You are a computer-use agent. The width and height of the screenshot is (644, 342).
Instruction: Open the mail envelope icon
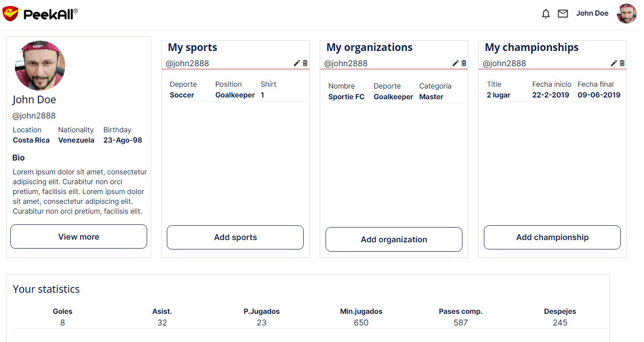tap(563, 14)
